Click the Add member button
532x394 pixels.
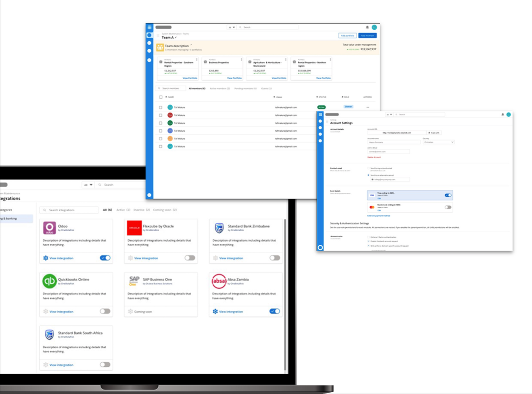(x=367, y=35)
